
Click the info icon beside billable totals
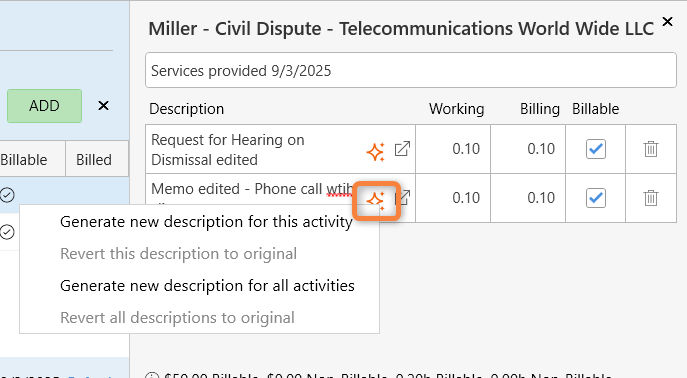click(x=152, y=376)
